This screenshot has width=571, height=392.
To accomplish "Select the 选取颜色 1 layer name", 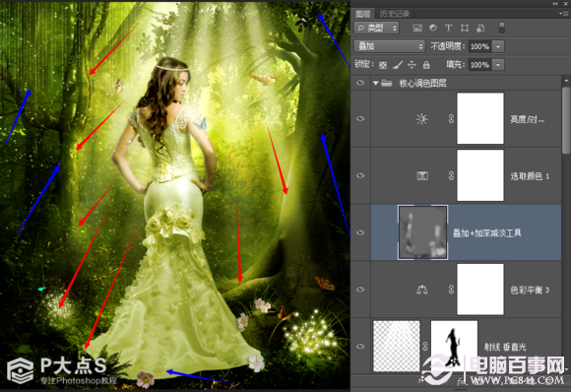I will click(x=530, y=176).
